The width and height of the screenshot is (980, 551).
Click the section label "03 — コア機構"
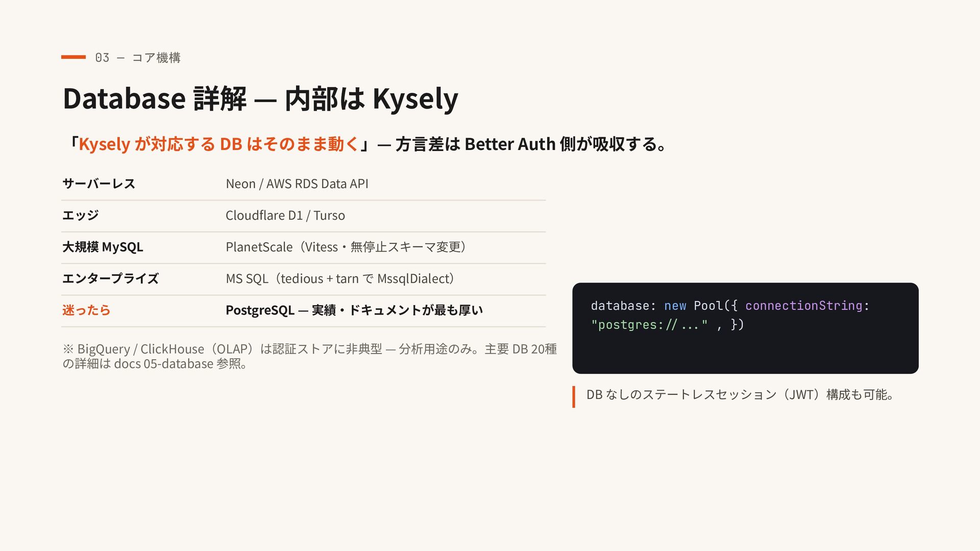138,58
